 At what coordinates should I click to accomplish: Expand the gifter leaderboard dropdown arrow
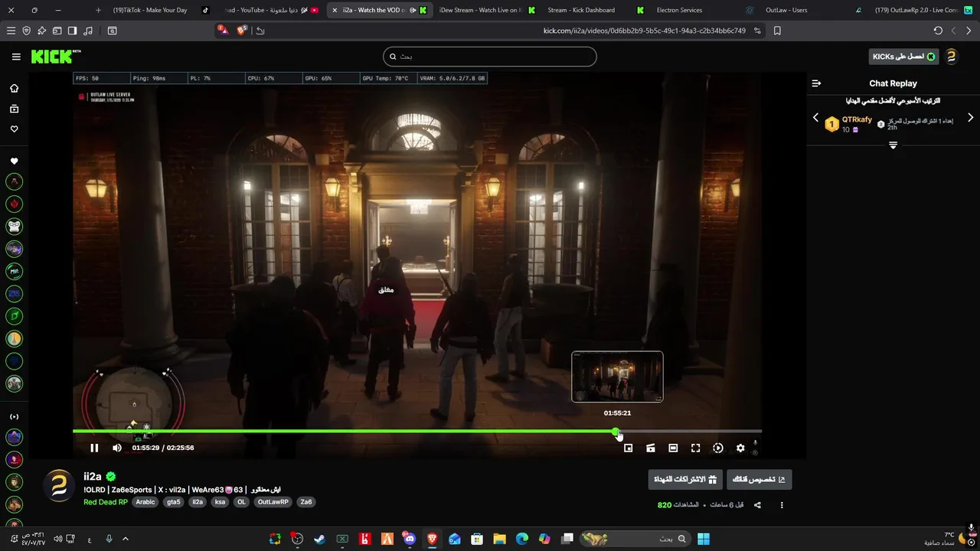(893, 145)
